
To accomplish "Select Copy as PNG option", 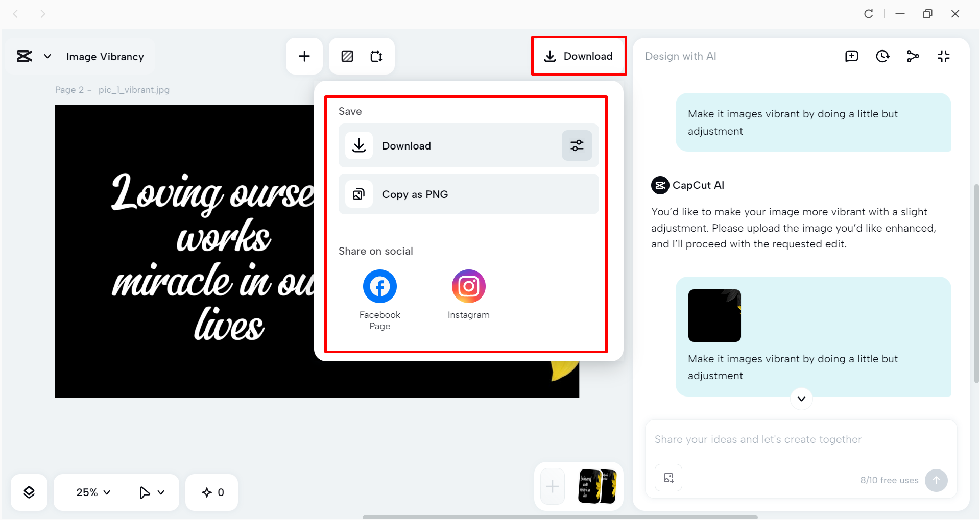I will point(469,194).
